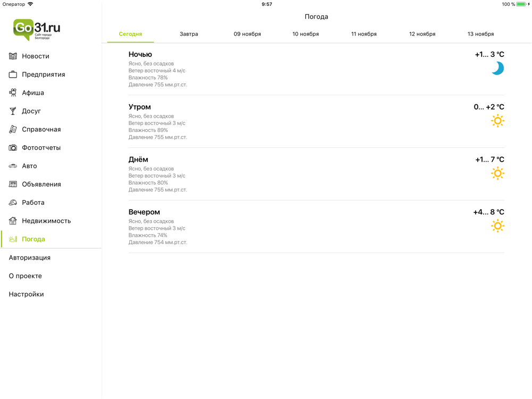Image resolution: width=532 pixels, height=399 pixels.
Task: Tap the night moon weather icon
Action: click(x=498, y=68)
